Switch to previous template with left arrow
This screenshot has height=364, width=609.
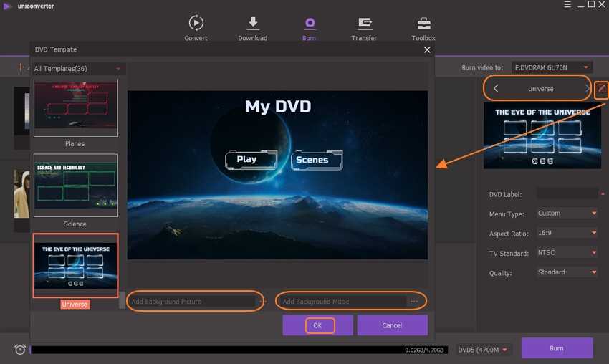[x=497, y=89]
